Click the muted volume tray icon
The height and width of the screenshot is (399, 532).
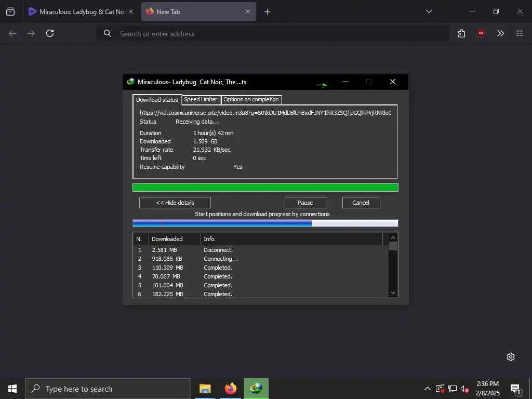tap(465, 389)
